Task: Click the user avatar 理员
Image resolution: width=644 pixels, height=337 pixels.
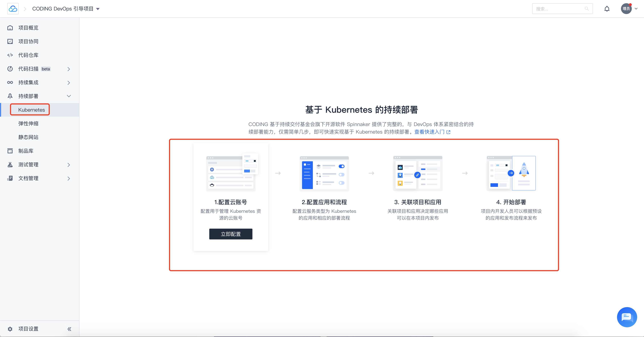Action: coord(626,9)
